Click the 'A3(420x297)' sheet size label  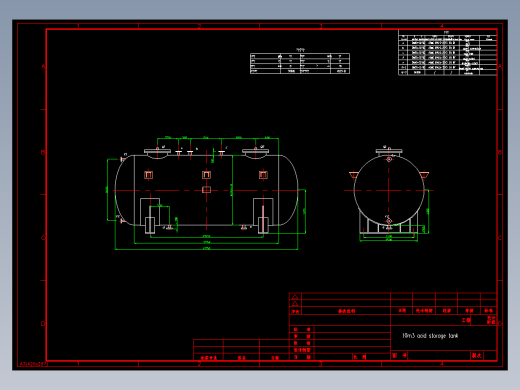click(x=34, y=364)
